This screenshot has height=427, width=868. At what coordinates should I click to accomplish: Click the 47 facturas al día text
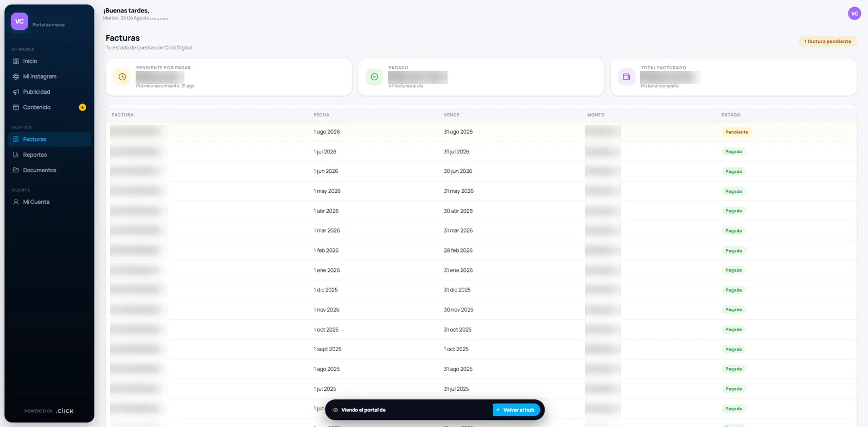[406, 86]
